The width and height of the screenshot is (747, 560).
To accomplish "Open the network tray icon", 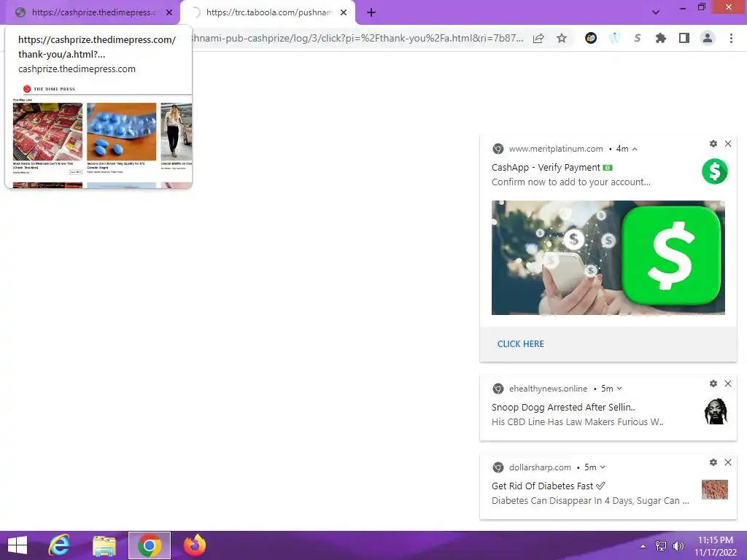I will click(x=661, y=545).
